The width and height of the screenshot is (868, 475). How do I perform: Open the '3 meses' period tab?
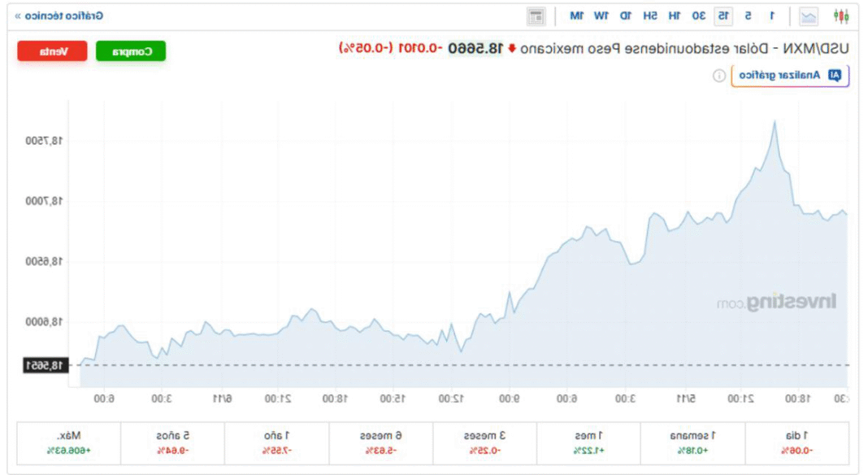(485, 442)
